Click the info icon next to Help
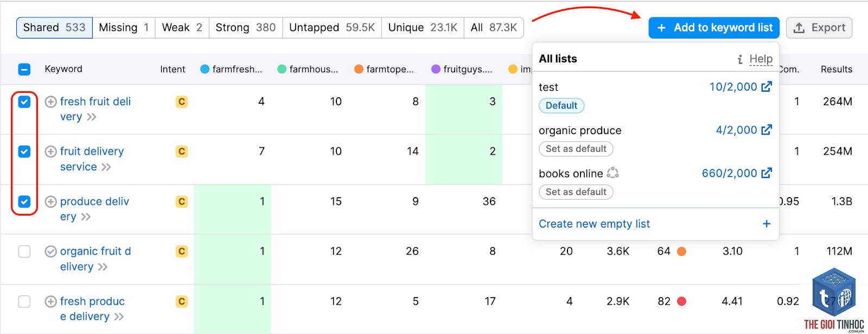The image size is (868, 334). point(740,59)
